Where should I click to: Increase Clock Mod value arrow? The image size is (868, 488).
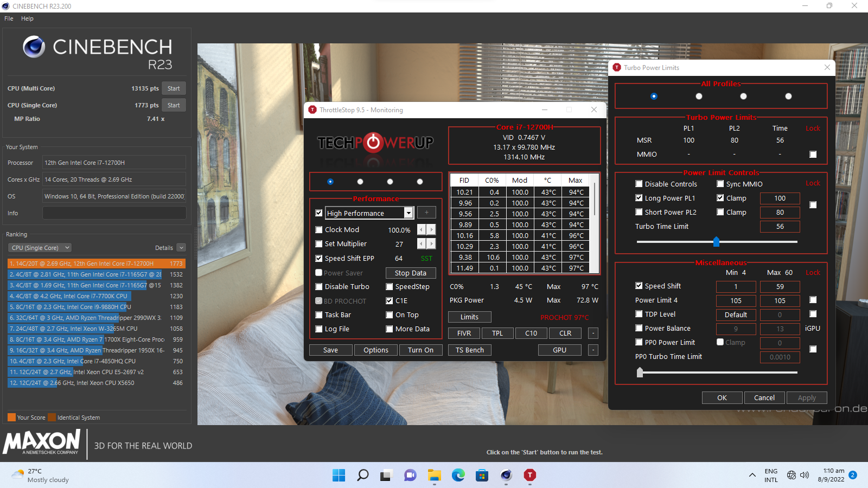(x=431, y=230)
